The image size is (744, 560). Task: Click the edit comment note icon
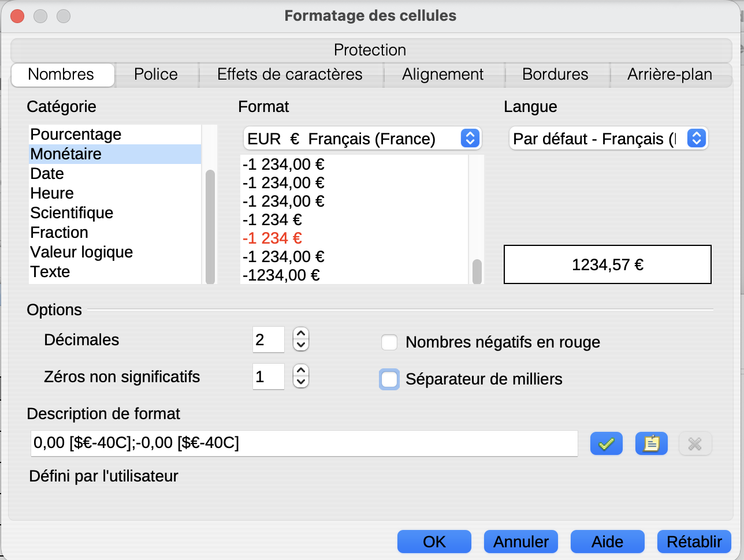point(652,443)
